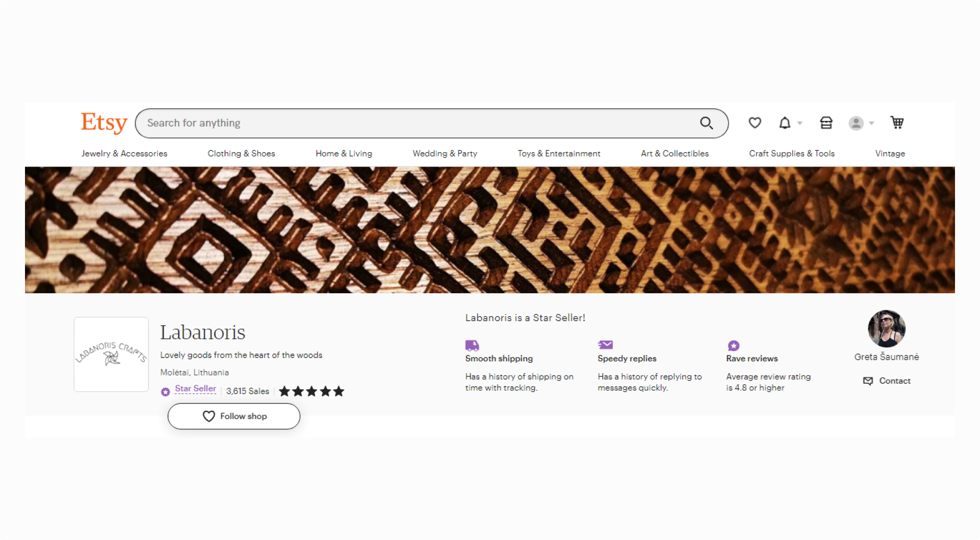Click 'Labanoris is a Star Seller!' heading
This screenshot has height=540, width=980.
click(525, 318)
